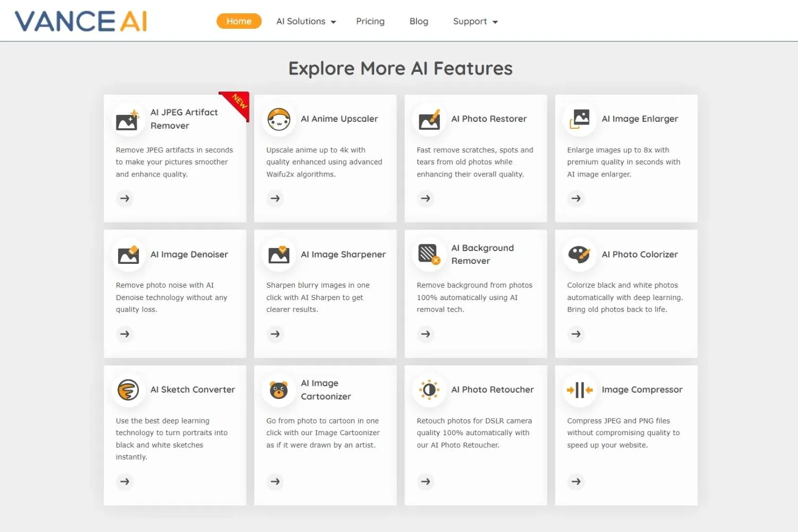The image size is (798, 532).
Task: Click the AI Image Sharpener icon
Action: (x=279, y=254)
